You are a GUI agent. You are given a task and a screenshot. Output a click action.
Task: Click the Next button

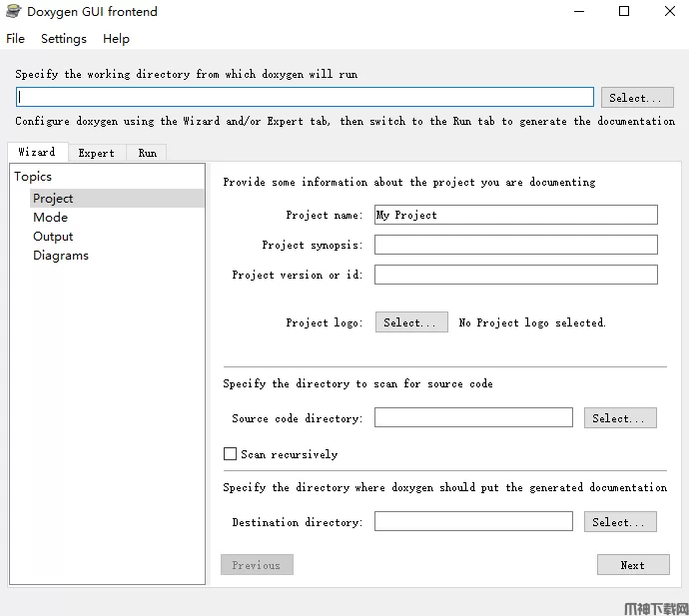[632, 565]
